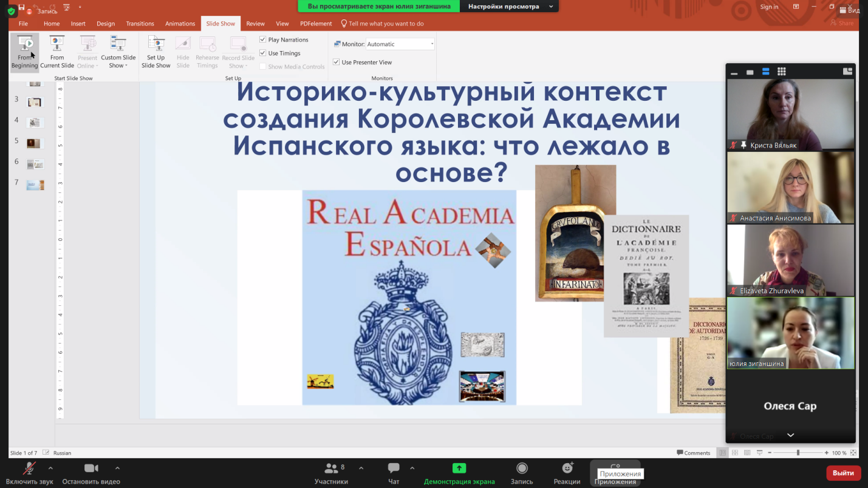The width and height of the screenshot is (868, 488).
Task: Open Comments in PowerPoint status bar
Action: pos(693,453)
